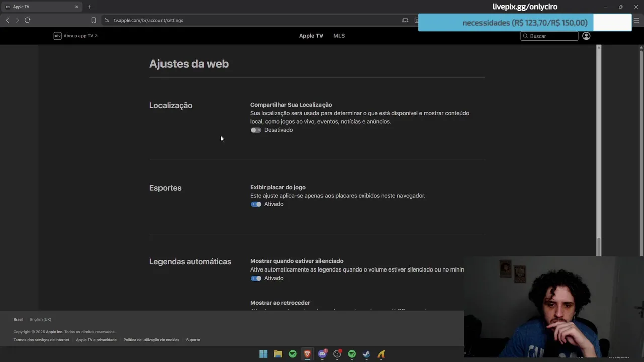Viewport: 644px width, 362px height.
Task: Click the Esportes section label
Action: point(165,188)
